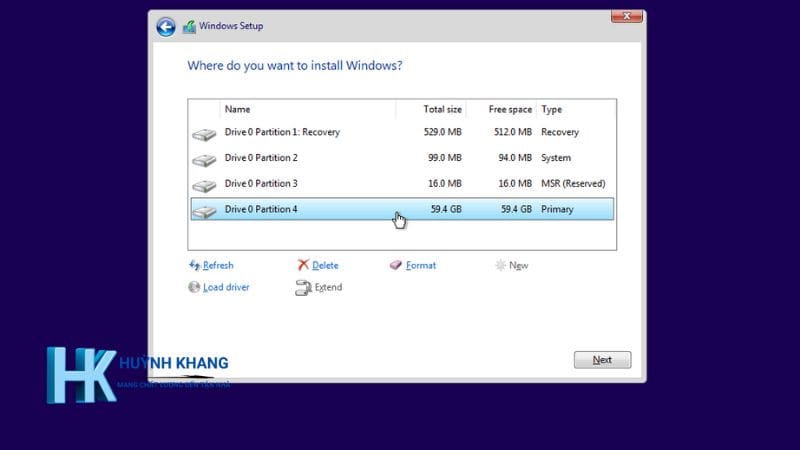Click the Extend partition icon

tap(303, 288)
